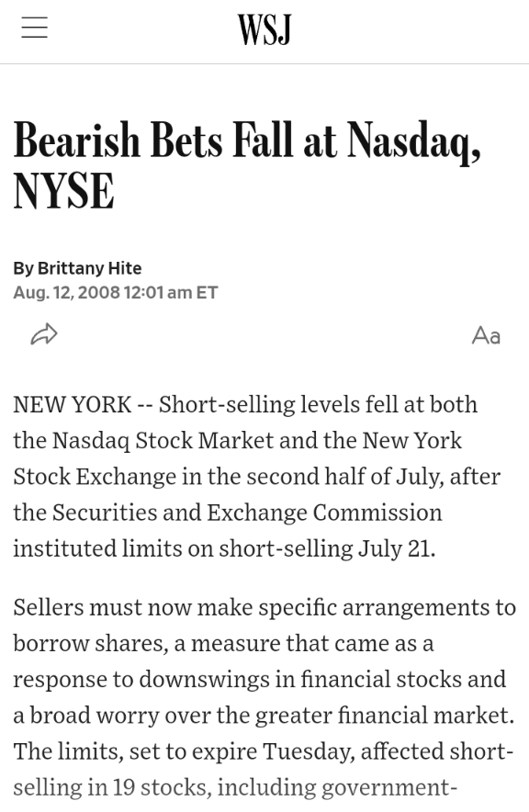The image size is (529, 812).
Task: Click the NEW YORK dateline text
Action: coord(73,404)
